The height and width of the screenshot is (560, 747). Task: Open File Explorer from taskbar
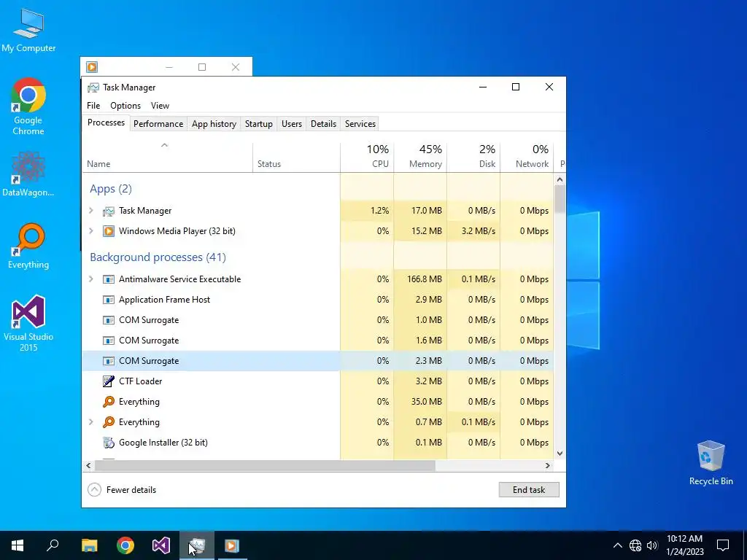89,545
